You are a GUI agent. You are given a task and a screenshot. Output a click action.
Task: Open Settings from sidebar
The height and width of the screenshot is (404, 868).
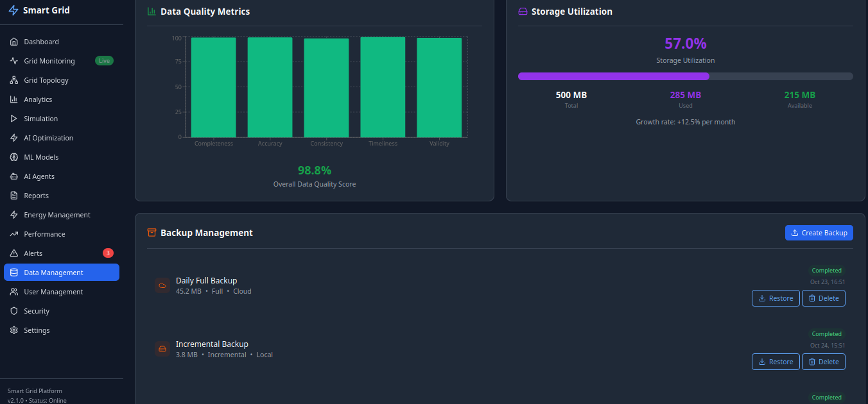coord(62,330)
